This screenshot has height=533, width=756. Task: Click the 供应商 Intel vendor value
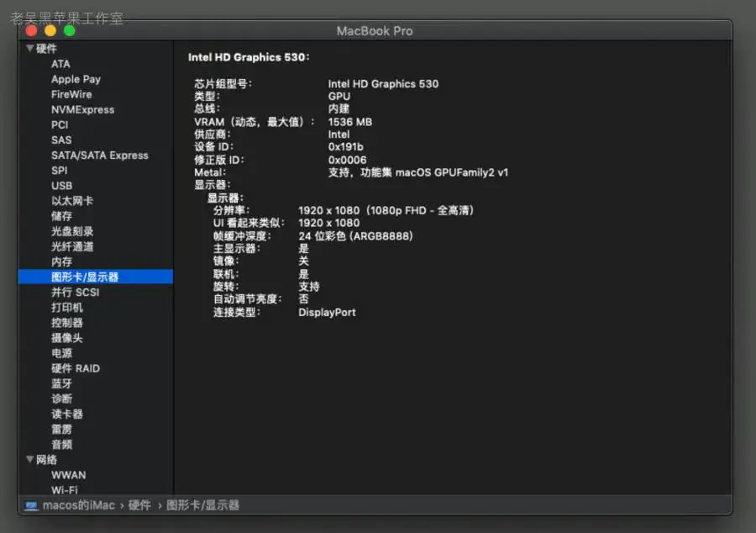[x=339, y=135]
